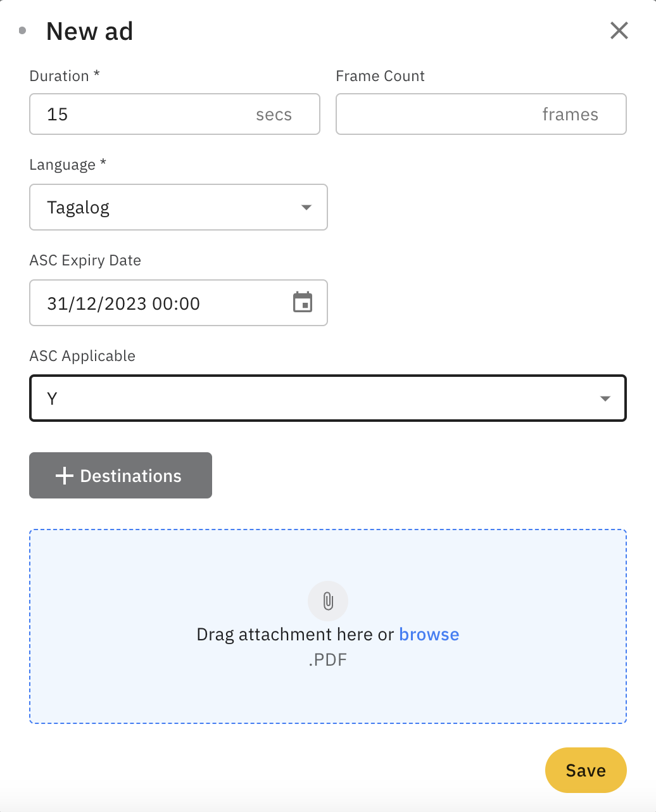Viewport: 656px width, 812px height.
Task: Select the secs unit label in Duration
Action: pos(274,114)
